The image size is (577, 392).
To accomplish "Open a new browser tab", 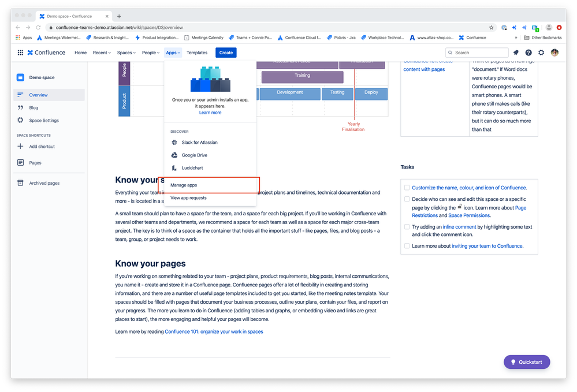I will (x=119, y=16).
